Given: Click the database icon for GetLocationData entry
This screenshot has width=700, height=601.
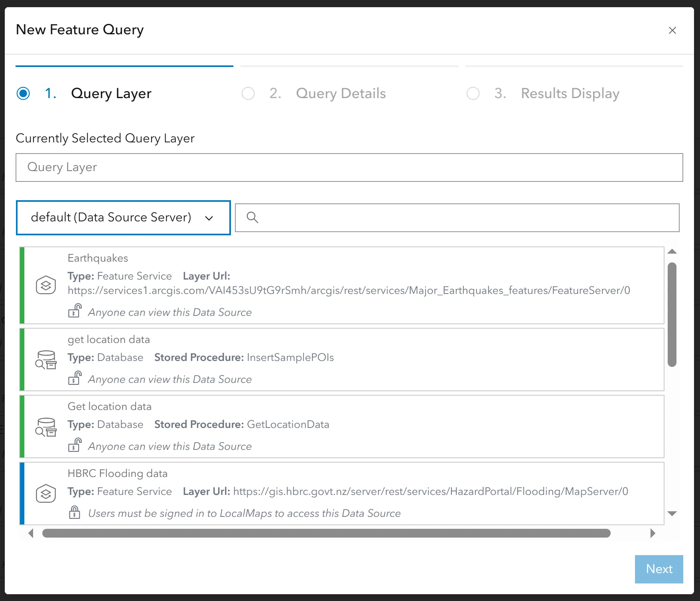Looking at the screenshot, I should pyautogui.click(x=46, y=427).
